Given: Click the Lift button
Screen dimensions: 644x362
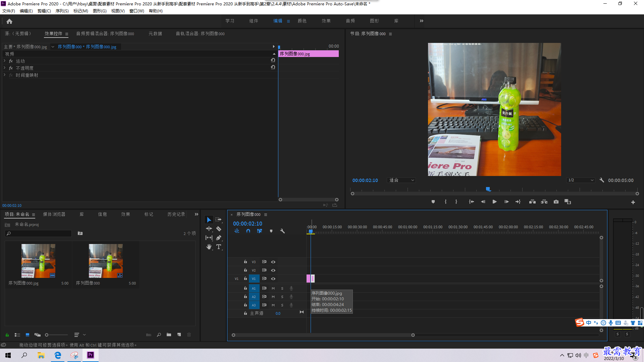Looking at the screenshot, I should coord(532,202).
